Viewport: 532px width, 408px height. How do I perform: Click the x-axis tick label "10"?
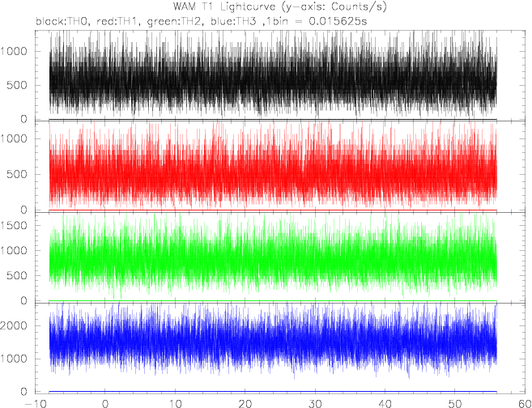(175, 404)
